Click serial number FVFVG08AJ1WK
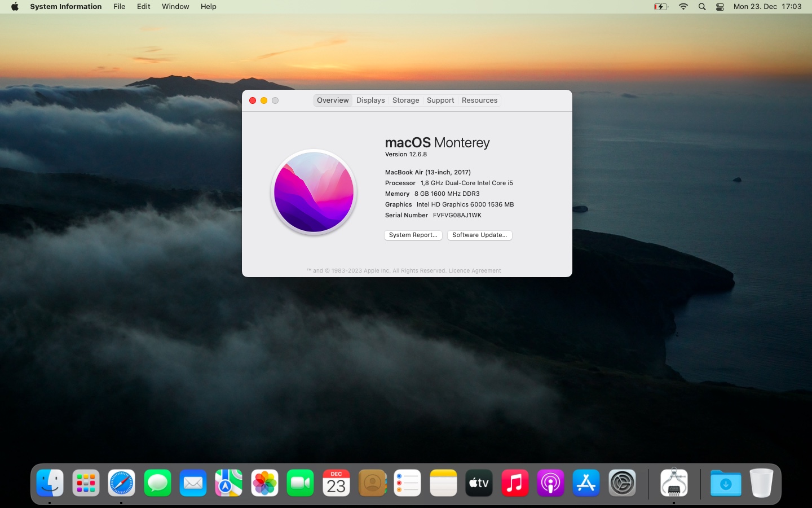This screenshot has height=508, width=812. point(457,216)
